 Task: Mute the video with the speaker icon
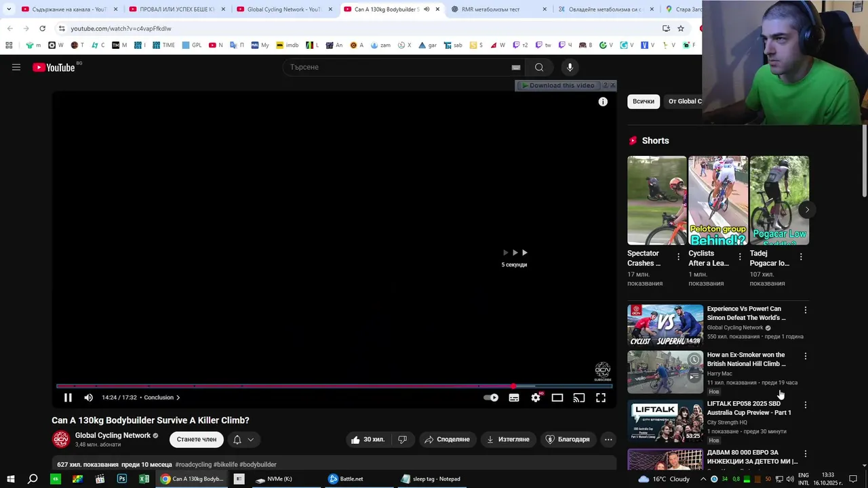click(88, 398)
